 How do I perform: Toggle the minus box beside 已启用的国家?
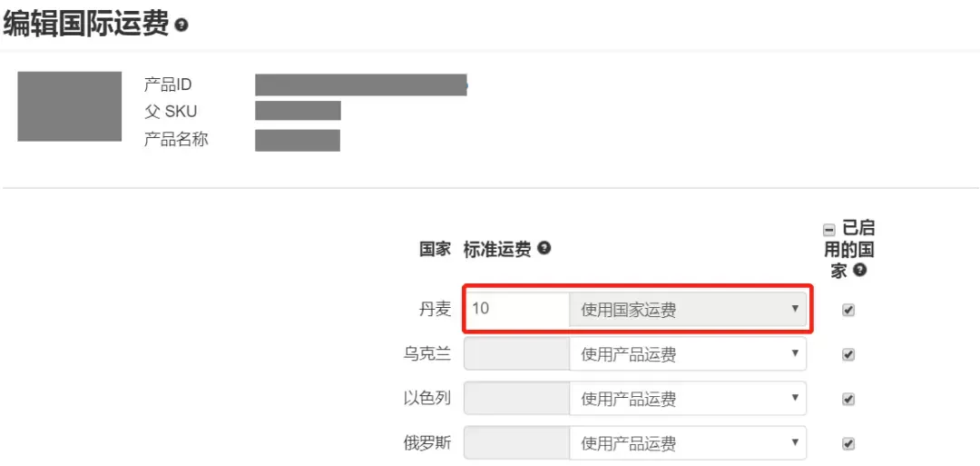(x=830, y=230)
